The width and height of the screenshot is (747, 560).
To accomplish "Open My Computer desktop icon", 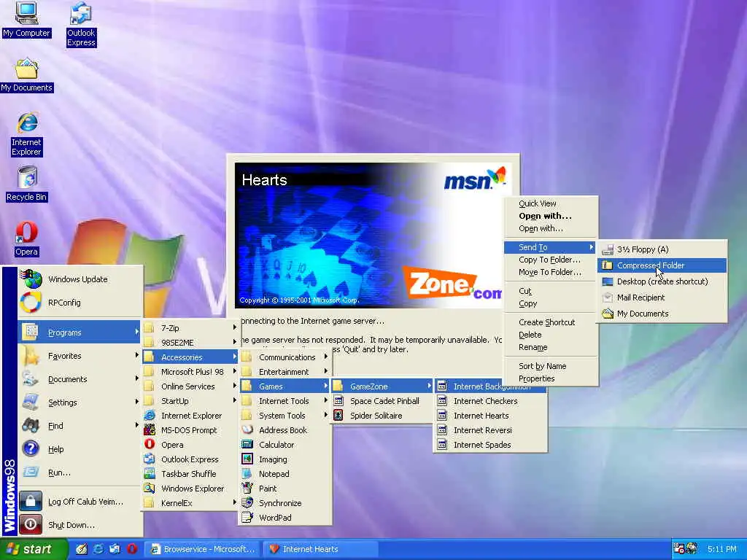I will [26, 19].
